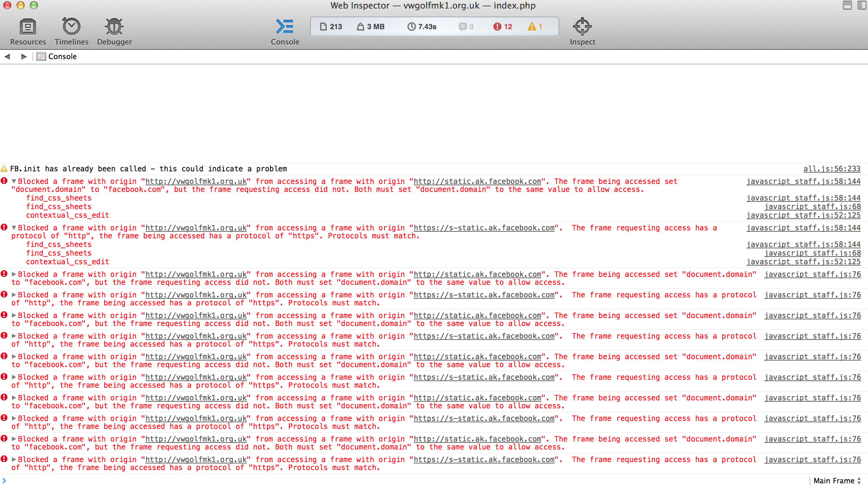Open javascript_staff.js:52:125 link under first error
The width and height of the screenshot is (868, 486).
[x=803, y=215]
